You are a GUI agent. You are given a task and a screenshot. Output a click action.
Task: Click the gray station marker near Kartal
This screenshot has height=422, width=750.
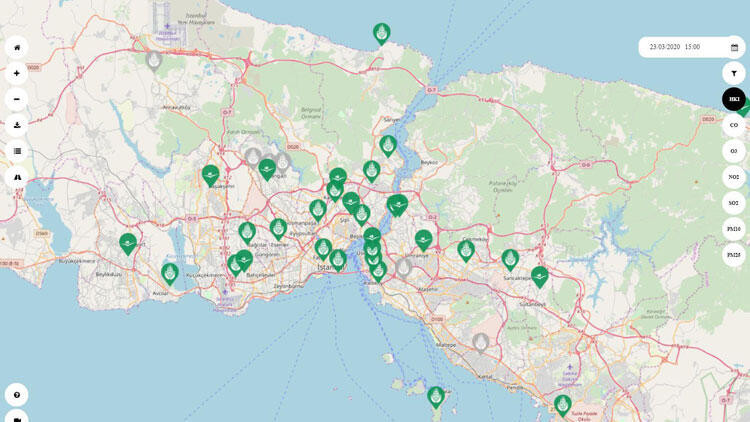[481, 343]
